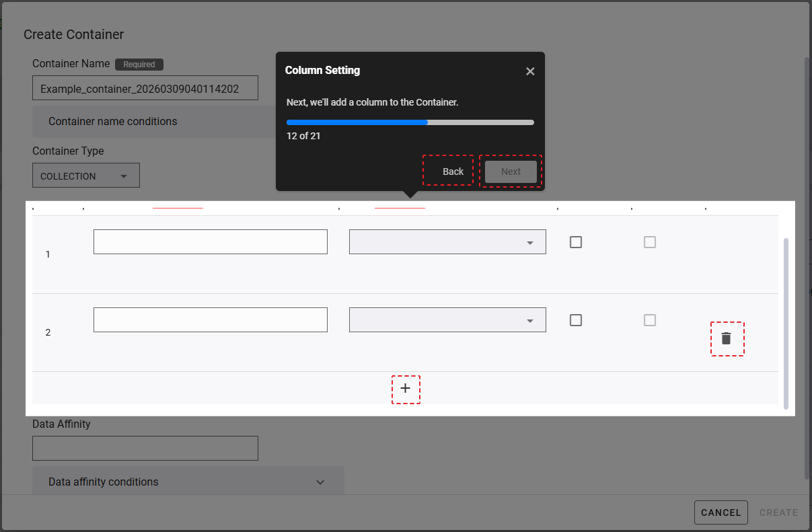Click the column name field in row 2
This screenshot has width=812, height=532.
(210, 320)
